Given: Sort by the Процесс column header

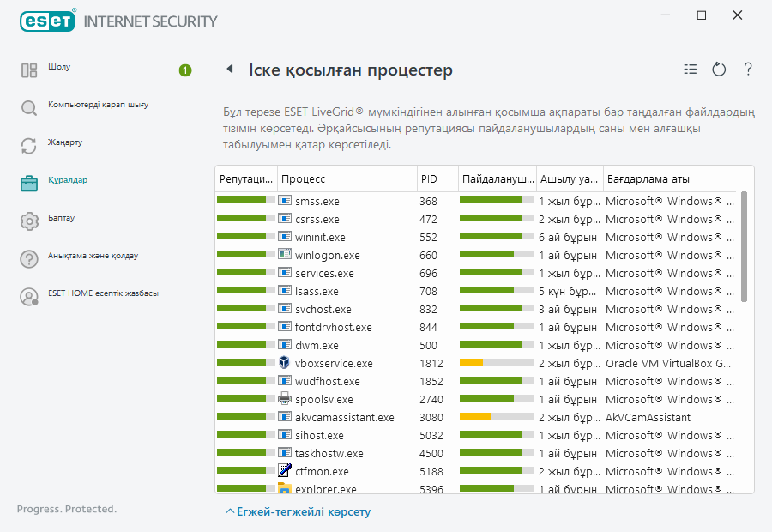Looking at the screenshot, I should point(347,179).
